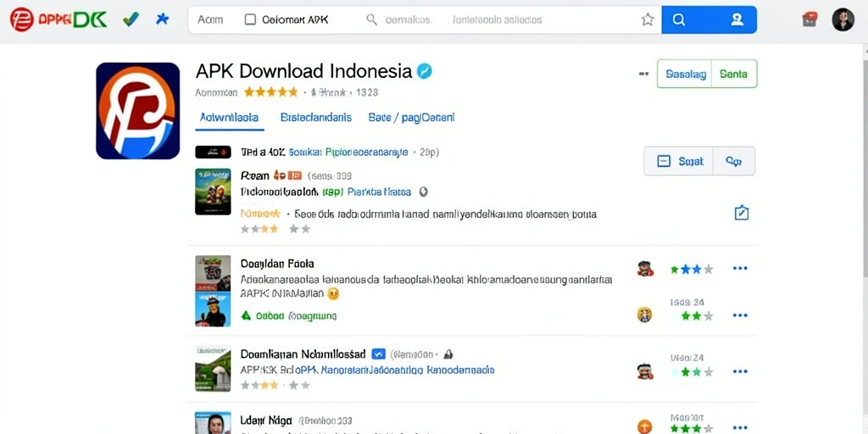The height and width of the screenshot is (434, 868).
Task: Click the gray circle icon after 'Plarkta Nratea'
Action: (x=424, y=192)
